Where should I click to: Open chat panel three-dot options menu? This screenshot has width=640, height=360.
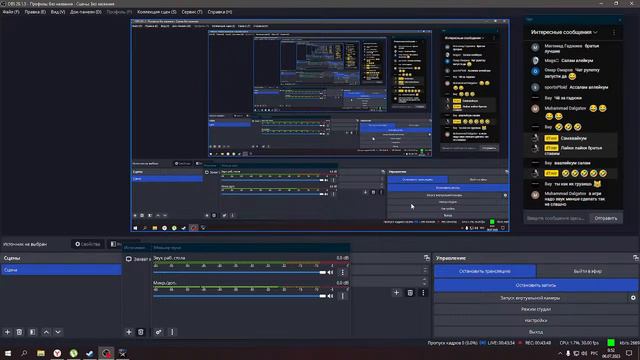point(614,32)
